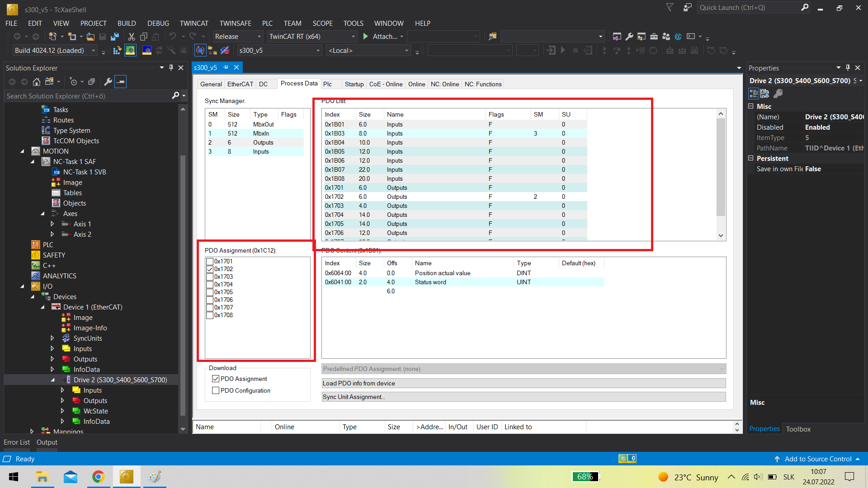Open the Output panel tab
The height and width of the screenshot is (488, 868).
[x=47, y=442]
